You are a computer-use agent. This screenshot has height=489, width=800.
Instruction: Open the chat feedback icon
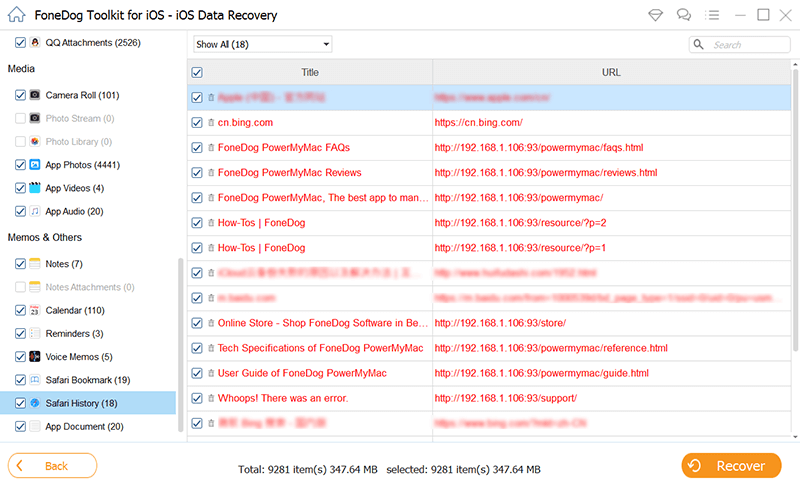[x=684, y=15]
